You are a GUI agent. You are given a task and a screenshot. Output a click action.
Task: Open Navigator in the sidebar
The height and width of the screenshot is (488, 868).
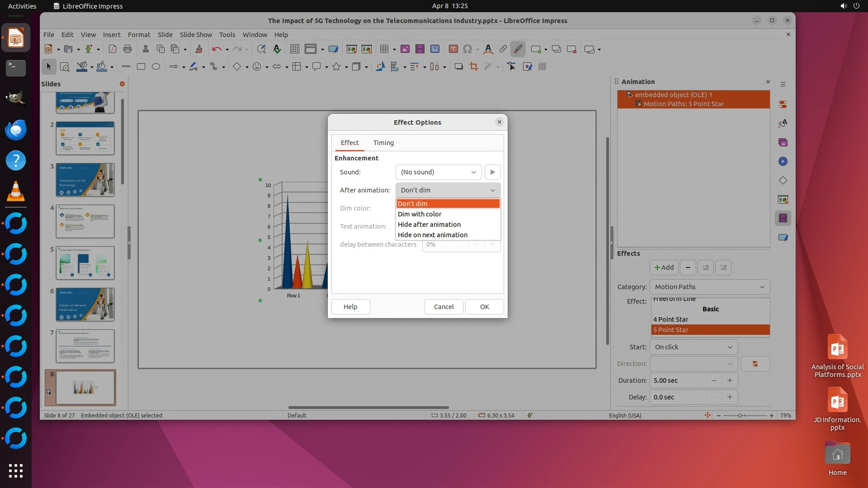point(783,162)
